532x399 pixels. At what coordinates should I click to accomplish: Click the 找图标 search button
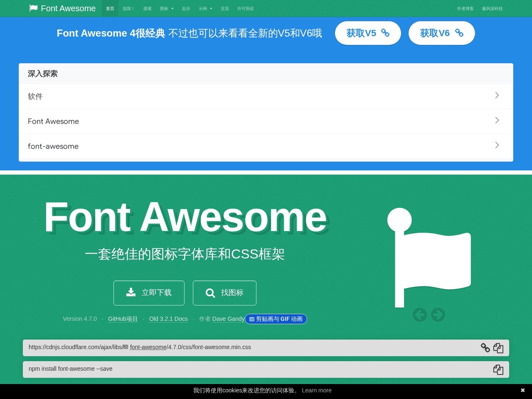tap(224, 293)
